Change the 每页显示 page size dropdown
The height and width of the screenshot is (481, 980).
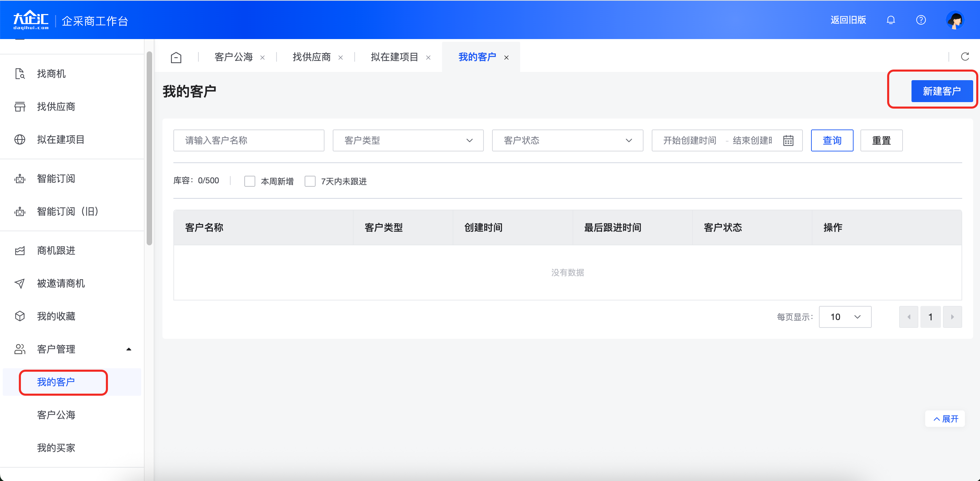point(845,317)
